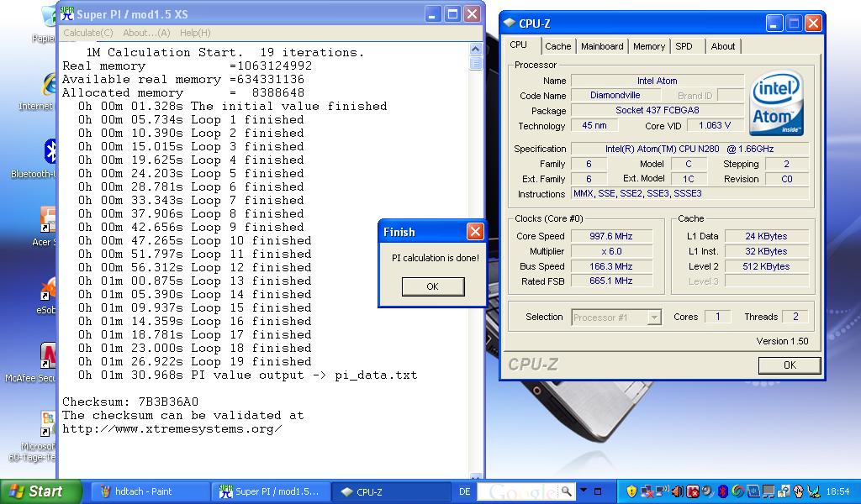Click the Core VID value 1.063 V

click(x=715, y=126)
